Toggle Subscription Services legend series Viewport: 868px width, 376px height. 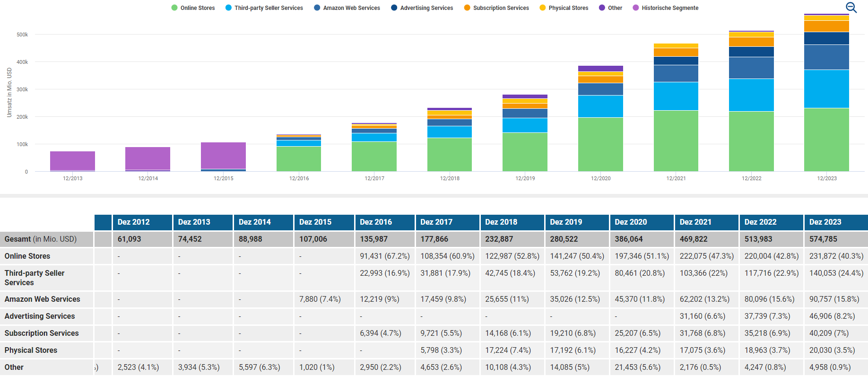(496, 8)
